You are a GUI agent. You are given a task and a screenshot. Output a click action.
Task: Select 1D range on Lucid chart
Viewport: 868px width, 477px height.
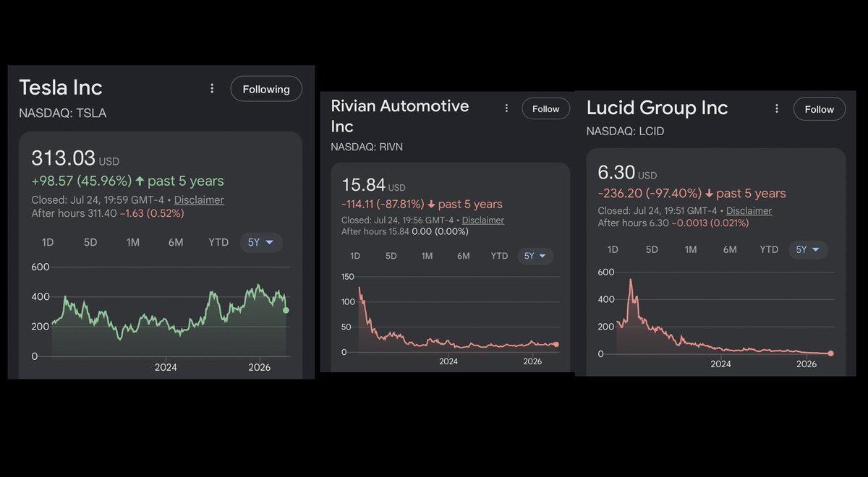point(613,249)
